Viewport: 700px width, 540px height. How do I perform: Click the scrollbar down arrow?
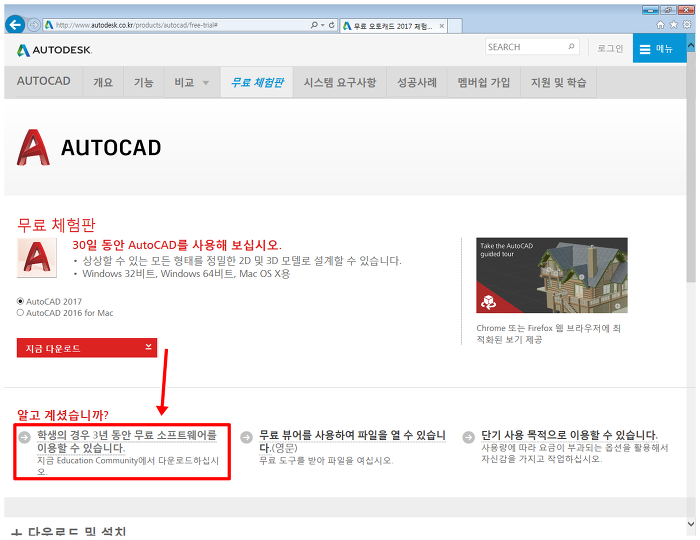691,523
